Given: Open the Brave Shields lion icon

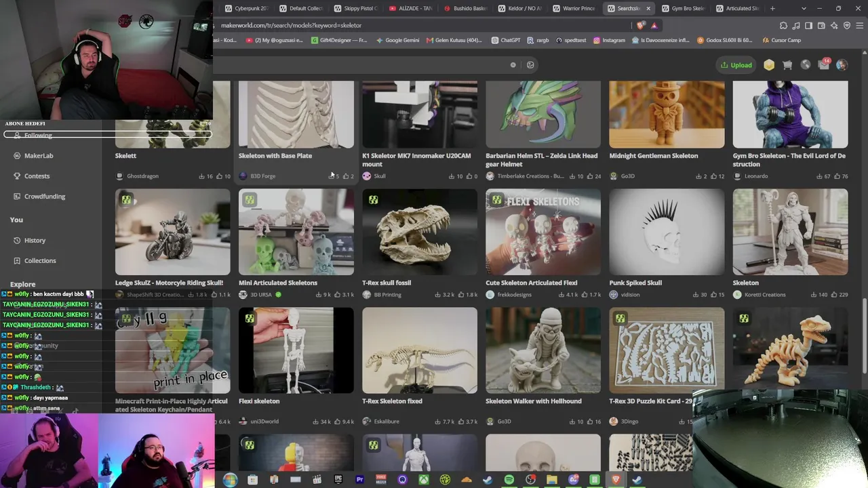Looking at the screenshot, I should click(641, 26).
